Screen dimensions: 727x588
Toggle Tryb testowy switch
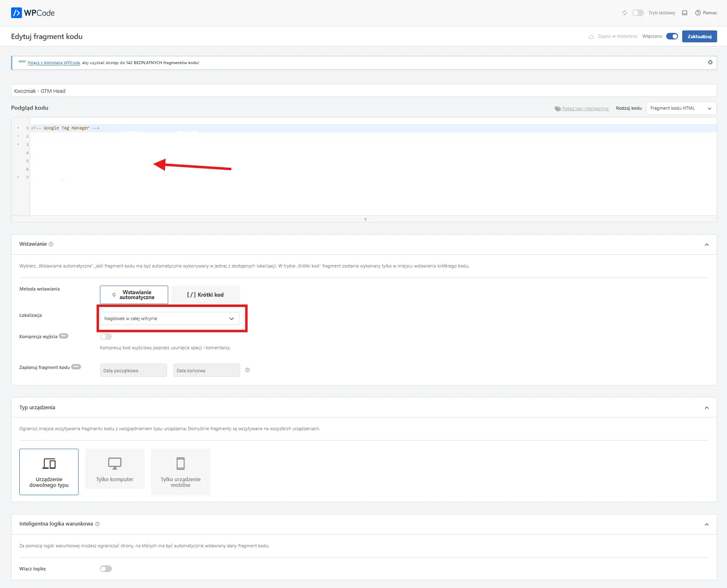638,13
